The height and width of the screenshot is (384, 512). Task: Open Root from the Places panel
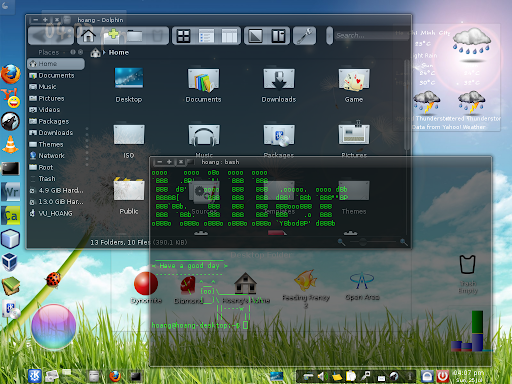tap(56, 167)
